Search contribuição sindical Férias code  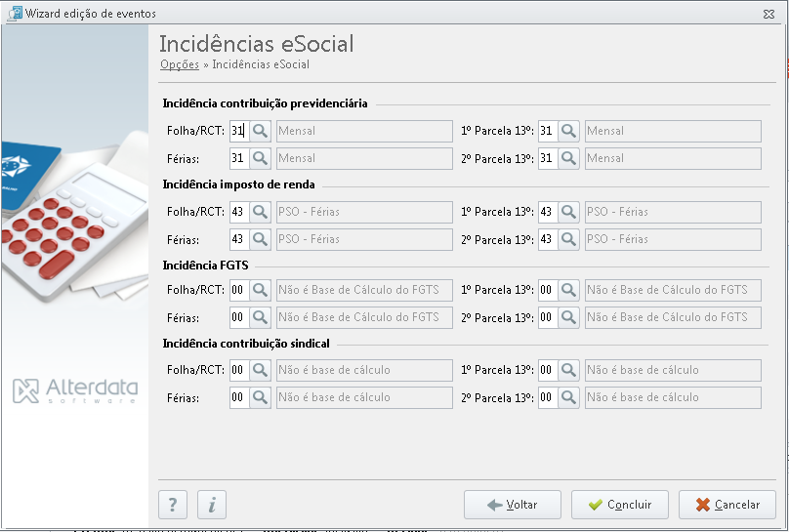pos(260,397)
